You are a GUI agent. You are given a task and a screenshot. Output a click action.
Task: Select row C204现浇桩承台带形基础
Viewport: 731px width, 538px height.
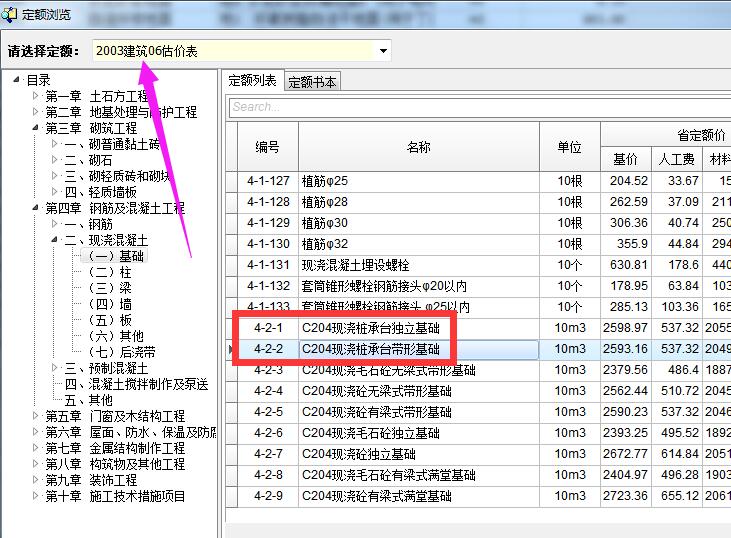click(478, 349)
